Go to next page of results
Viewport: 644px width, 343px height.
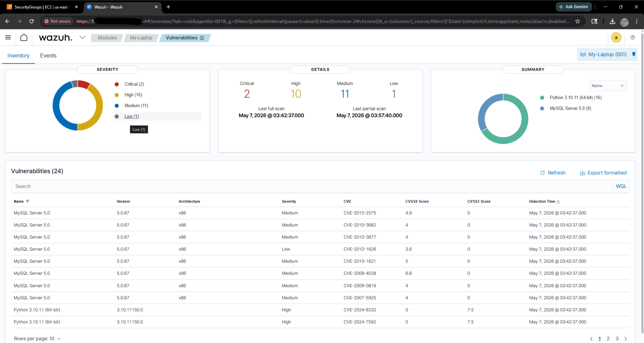pos(626,339)
